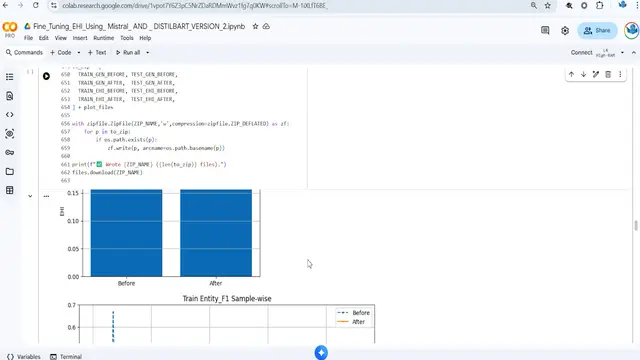Add a new Text cell
The image size is (640, 360).
pyautogui.click(x=97, y=53)
